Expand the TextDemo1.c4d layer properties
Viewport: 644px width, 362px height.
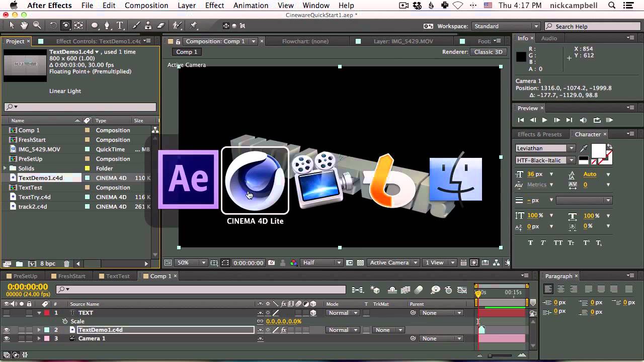point(39,330)
